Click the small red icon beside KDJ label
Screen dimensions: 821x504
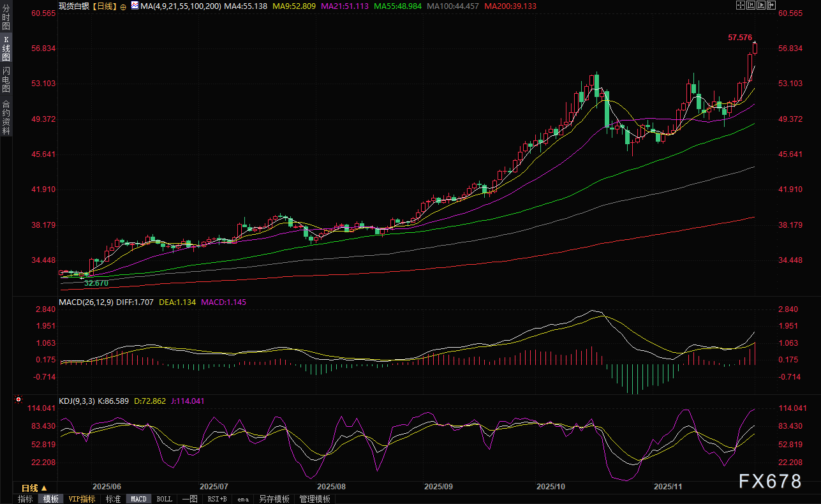[18, 401]
